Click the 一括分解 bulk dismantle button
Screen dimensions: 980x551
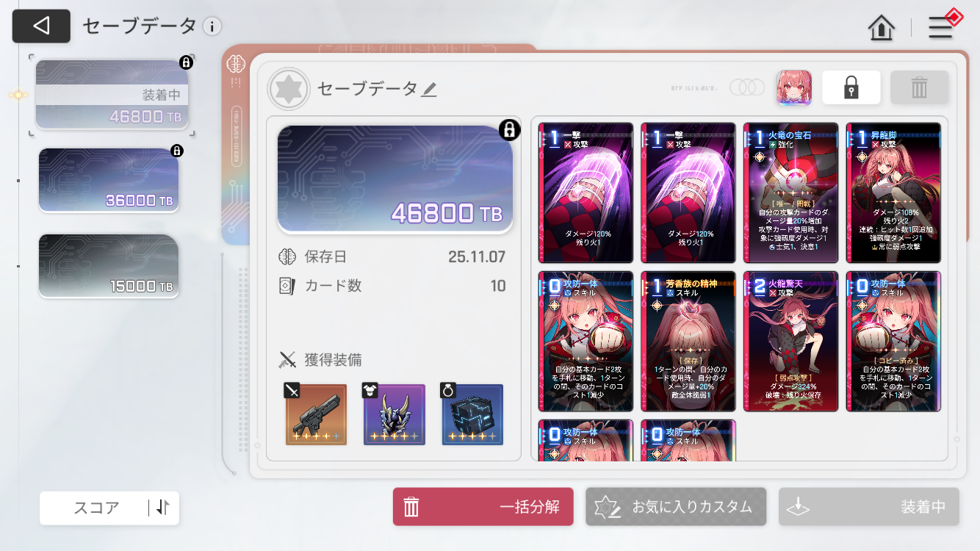click(483, 507)
